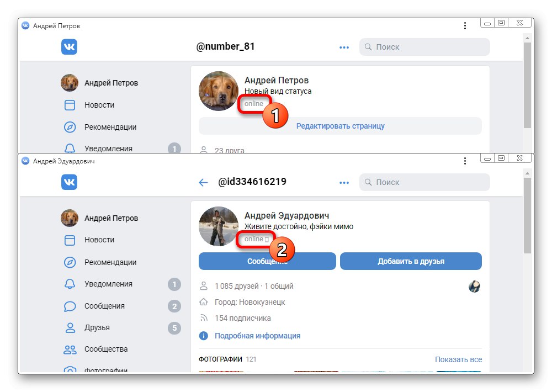
Task: Click Редактировать страницу button
Action: (x=340, y=126)
